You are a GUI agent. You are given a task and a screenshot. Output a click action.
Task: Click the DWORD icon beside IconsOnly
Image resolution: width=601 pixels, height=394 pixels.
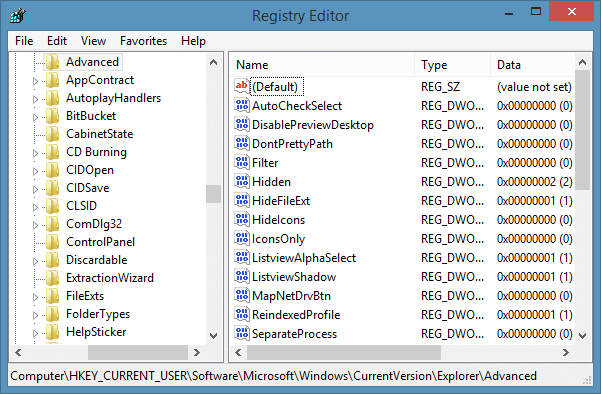tap(241, 238)
